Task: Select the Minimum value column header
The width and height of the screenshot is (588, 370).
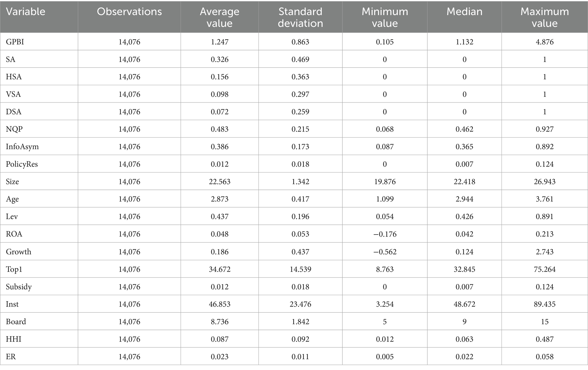Action: coord(385,17)
